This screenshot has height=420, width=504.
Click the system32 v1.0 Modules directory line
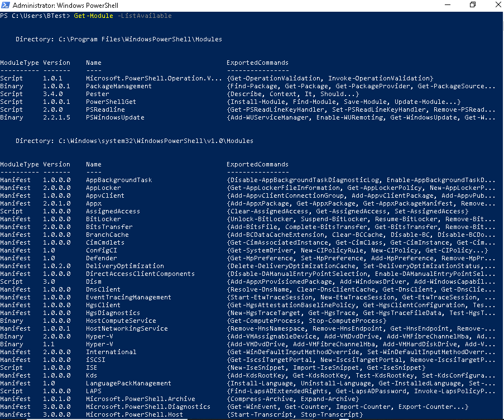[x=135, y=141]
